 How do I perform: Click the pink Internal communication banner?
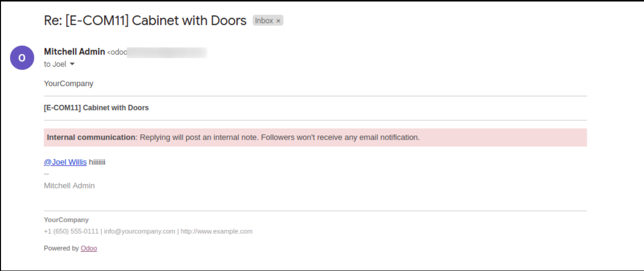click(315, 137)
